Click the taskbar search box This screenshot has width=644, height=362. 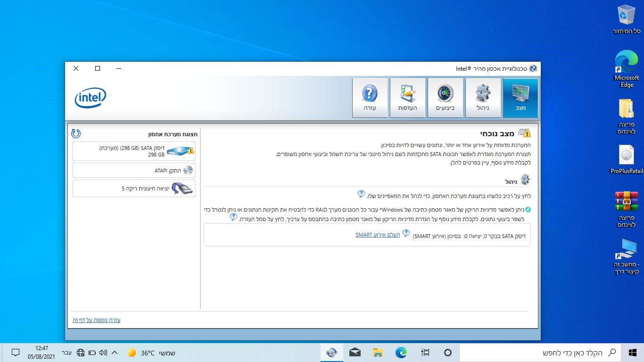[540, 353]
